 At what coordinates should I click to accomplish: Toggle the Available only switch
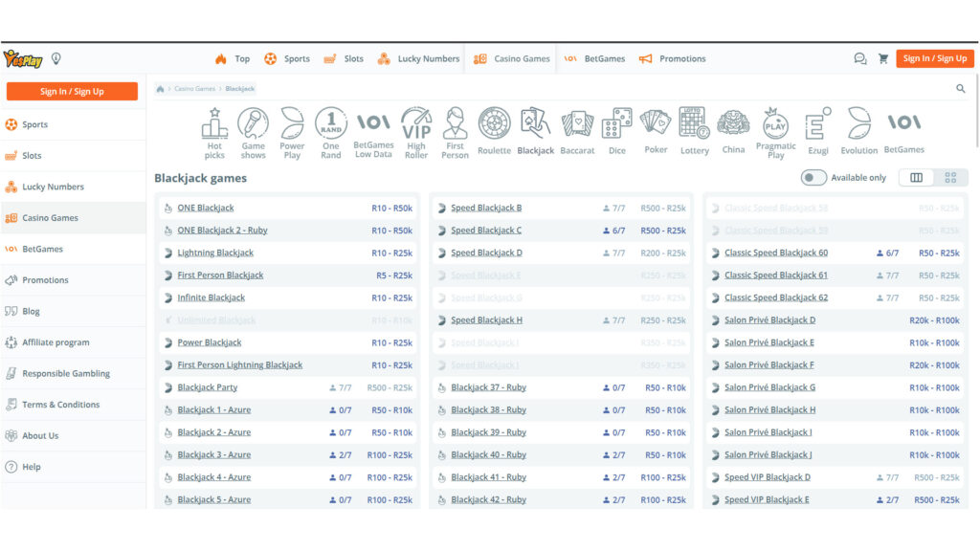(813, 178)
